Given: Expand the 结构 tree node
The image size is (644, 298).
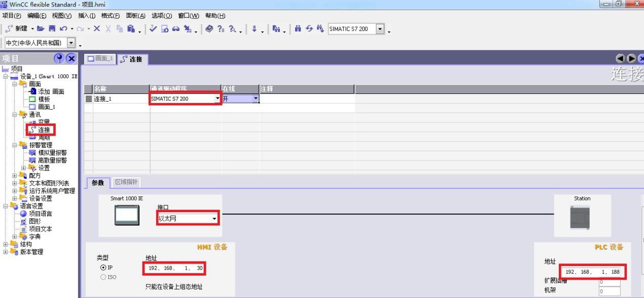Looking at the screenshot, I should coord(6,244).
